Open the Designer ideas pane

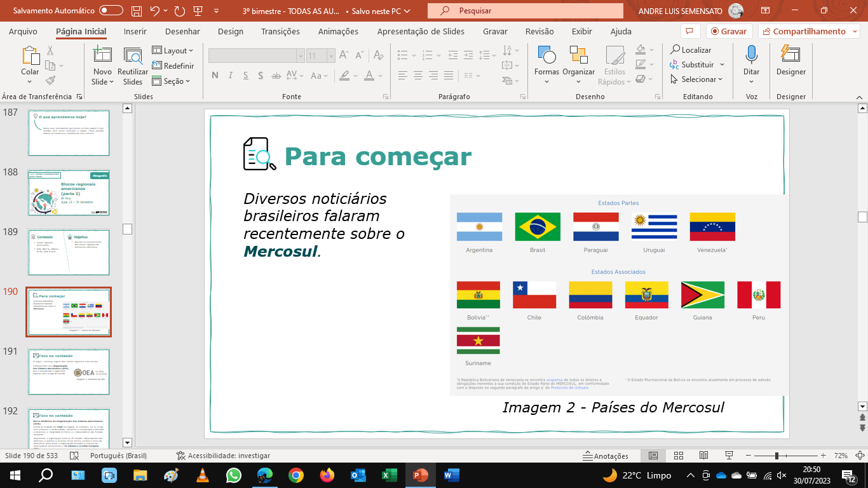point(791,60)
